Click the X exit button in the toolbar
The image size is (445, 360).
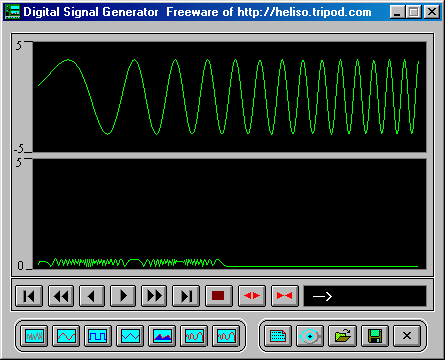coord(407,336)
